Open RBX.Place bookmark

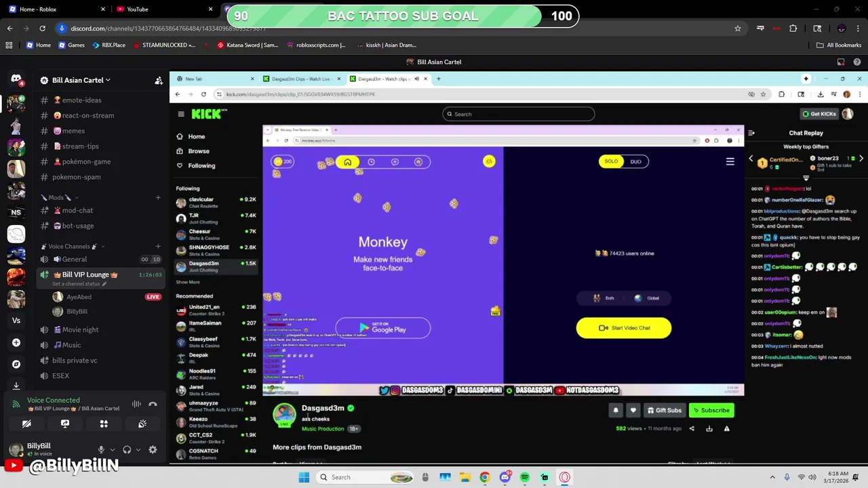108,45
